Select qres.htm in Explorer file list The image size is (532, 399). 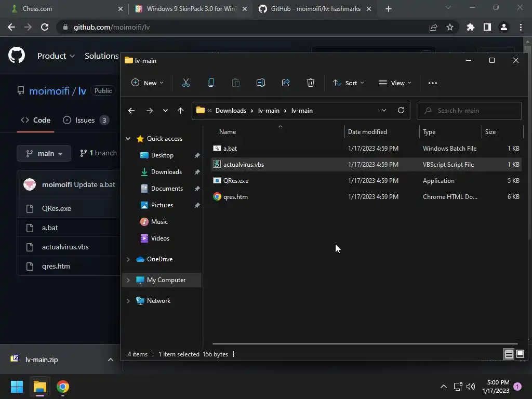(366, 197)
